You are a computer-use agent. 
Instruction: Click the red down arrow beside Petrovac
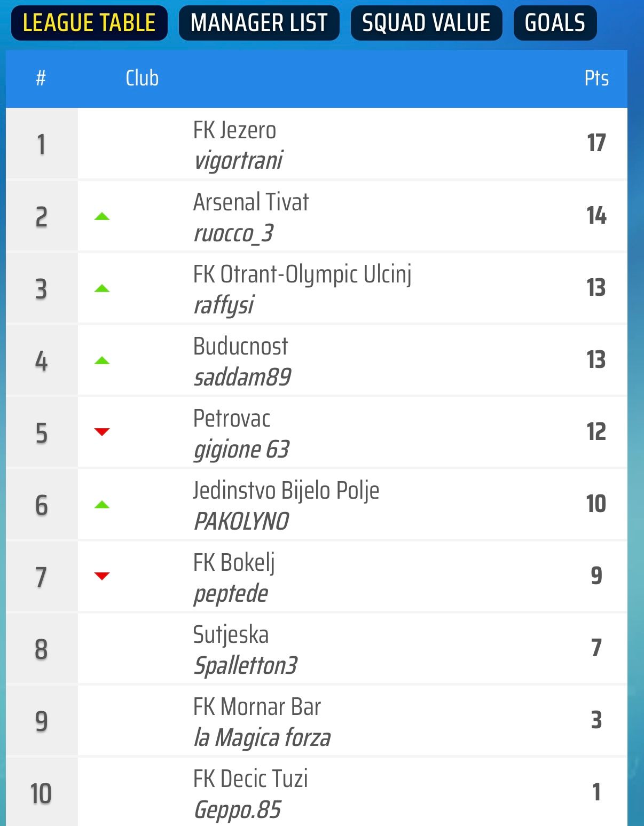[102, 432]
